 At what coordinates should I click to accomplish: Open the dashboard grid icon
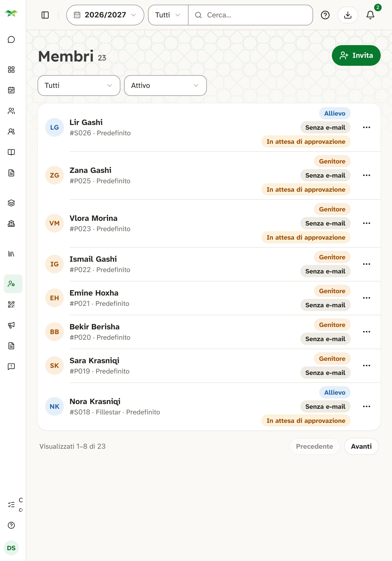[x=11, y=70]
